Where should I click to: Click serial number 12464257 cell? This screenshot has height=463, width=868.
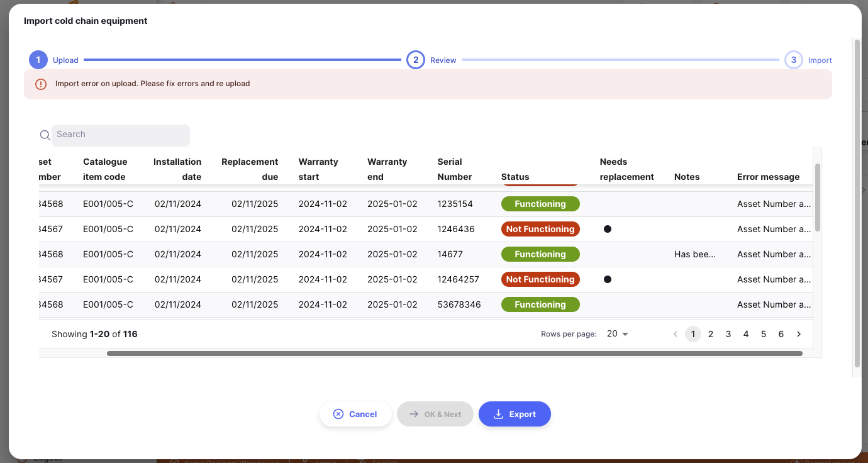pyautogui.click(x=458, y=279)
